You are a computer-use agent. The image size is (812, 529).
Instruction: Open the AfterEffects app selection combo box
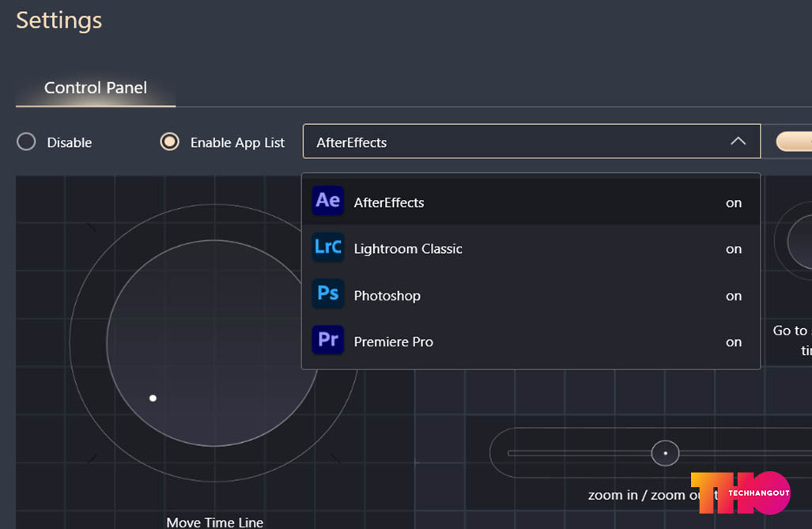(x=531, y=141)
